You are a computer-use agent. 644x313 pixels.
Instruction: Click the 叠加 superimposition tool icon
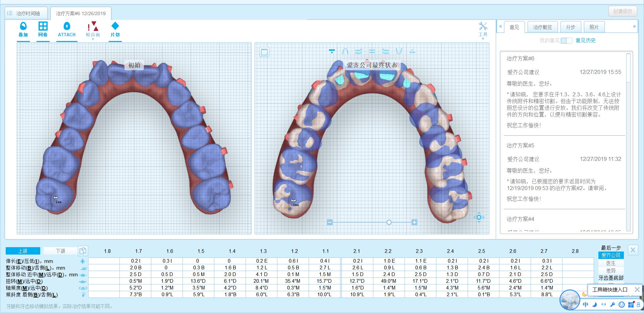(x=23, y=29)
